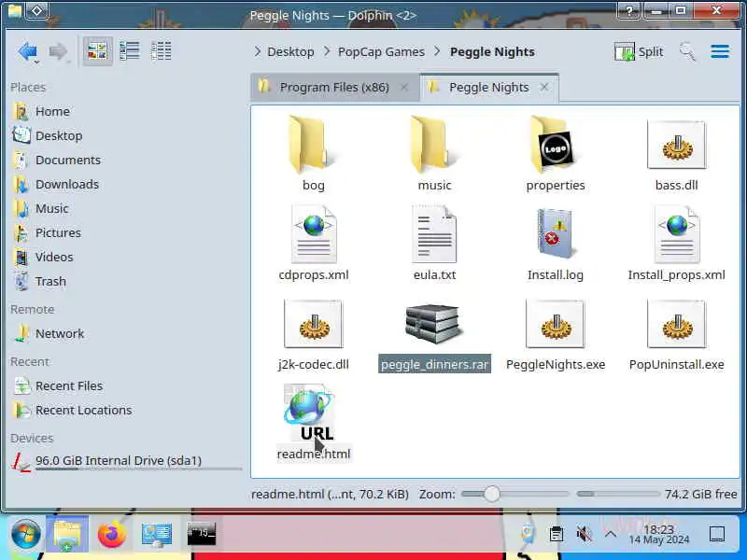Select the PeggleNights.exe icon
The height and width of the screenshot is (560, 747).
(x=555, y=324)
